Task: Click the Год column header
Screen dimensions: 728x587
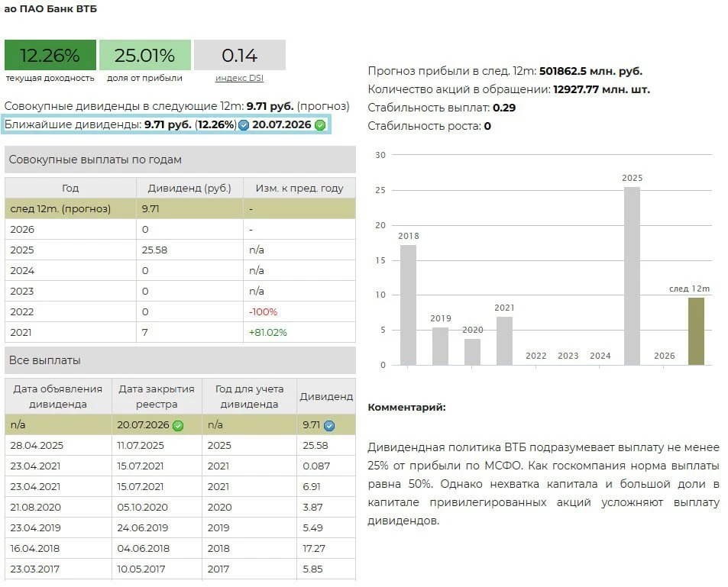Action: 70,188
